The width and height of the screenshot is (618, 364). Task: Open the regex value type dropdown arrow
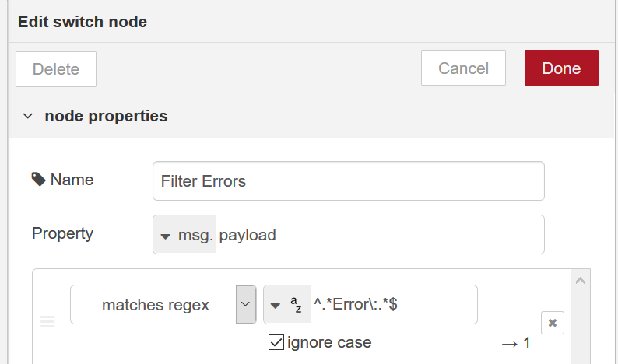(276, 306)
